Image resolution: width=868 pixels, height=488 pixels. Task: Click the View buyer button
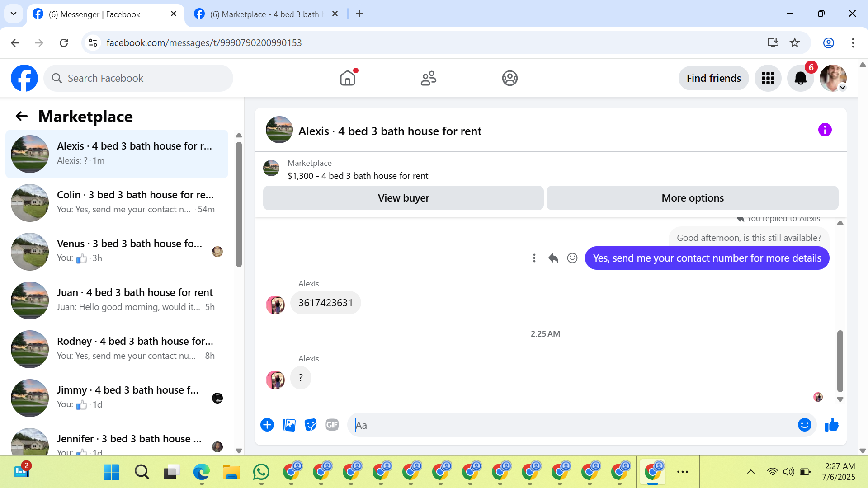(403, 198)
